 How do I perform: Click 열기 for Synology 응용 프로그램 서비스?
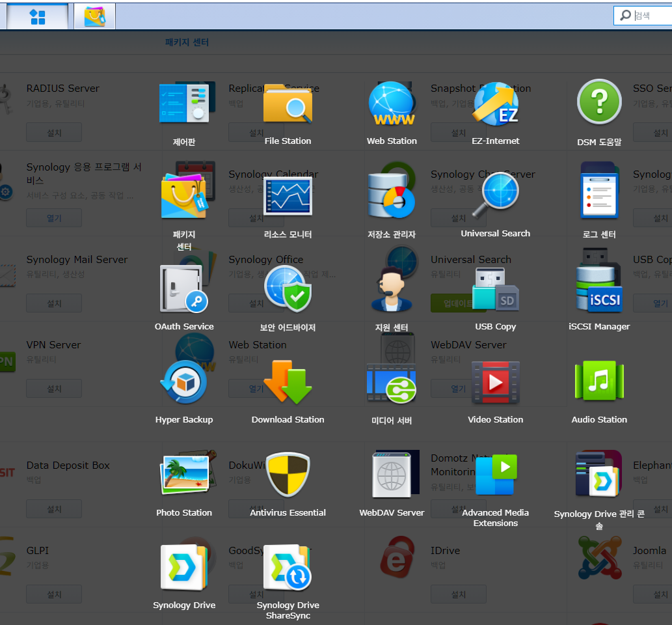tap(54, 218)
